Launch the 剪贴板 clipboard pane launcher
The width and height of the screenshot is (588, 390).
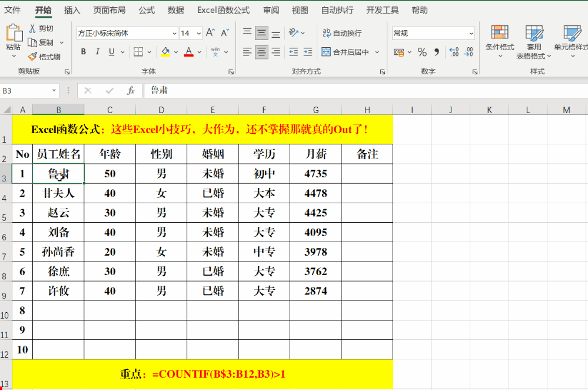pos(67,72)
